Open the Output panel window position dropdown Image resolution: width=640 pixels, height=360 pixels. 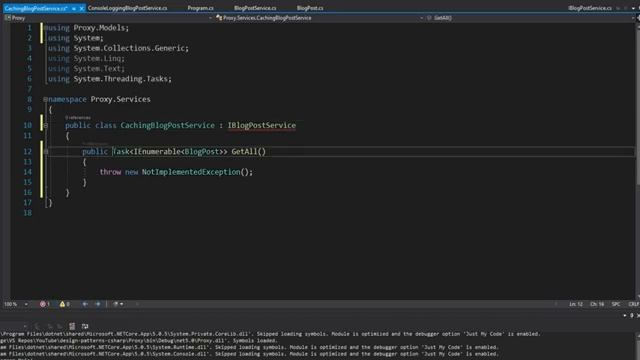[x=625, y=315]
